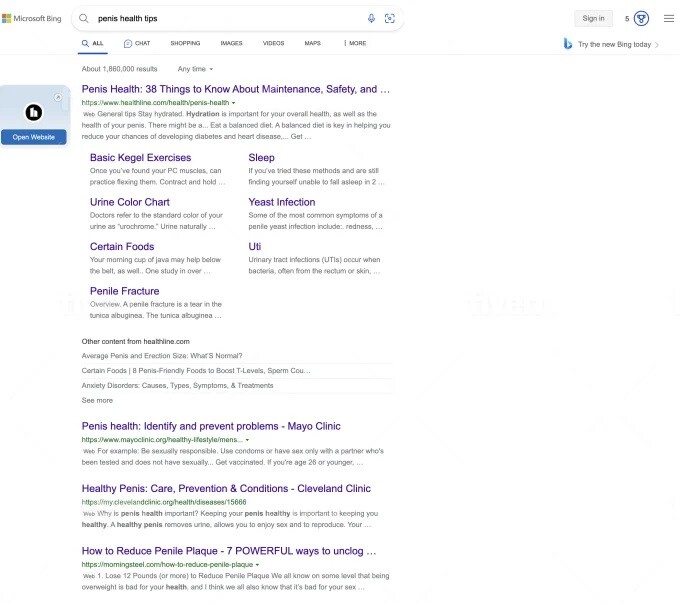The width and height of the screenshot is (680, 604).
Task: Click the new Bing logo icon
Action: click(x=568, y=43)
